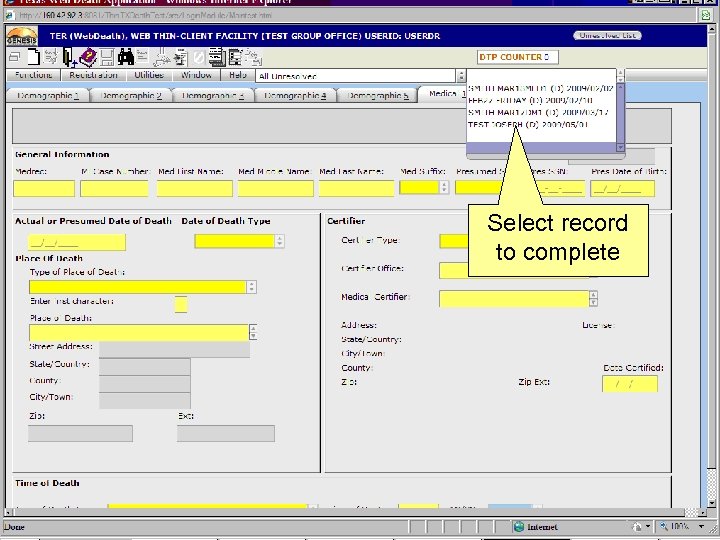Image resolution: width=720 pixels, height=540 pixels.
Task: Switch to the Demographic 1 tab
Action: pyautogui.click(x=48, y=96)
